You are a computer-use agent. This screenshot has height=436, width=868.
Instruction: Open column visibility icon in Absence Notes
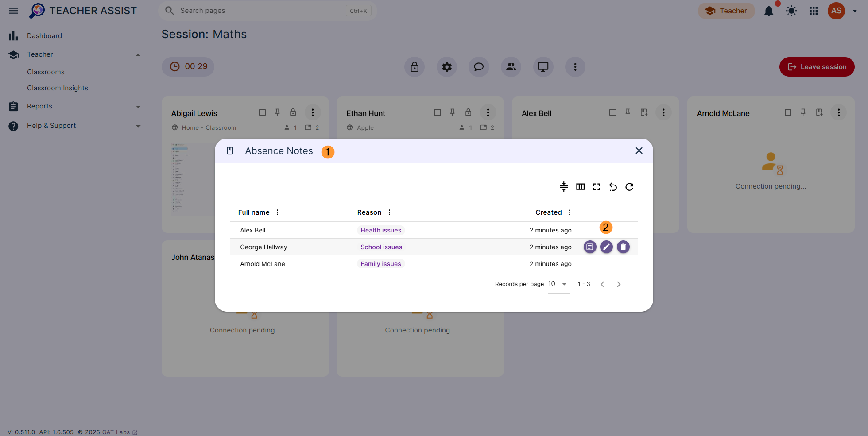[x=580, y=187]
